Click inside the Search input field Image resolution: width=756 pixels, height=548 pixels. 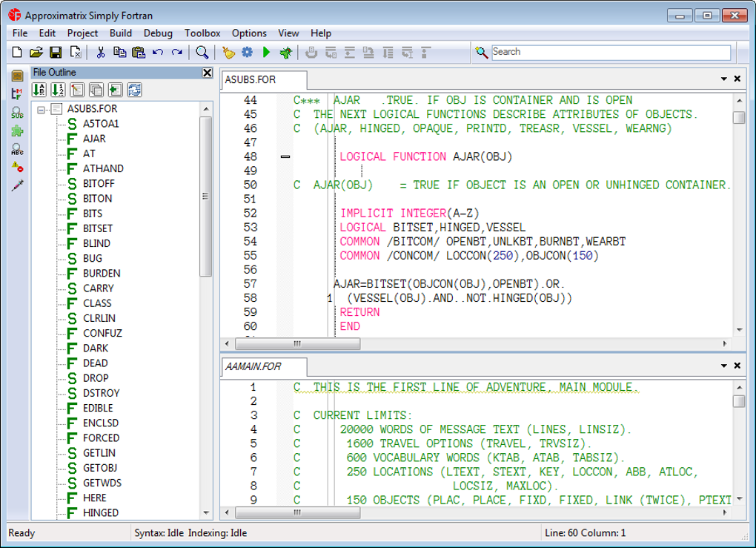(609, 52)
